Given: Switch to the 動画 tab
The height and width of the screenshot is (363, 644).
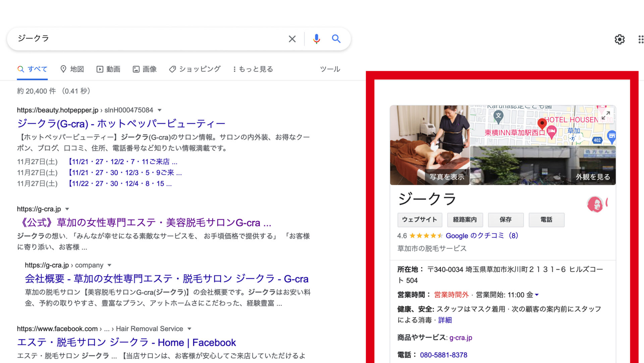Looking at the screenshot, I should (108, 69).
